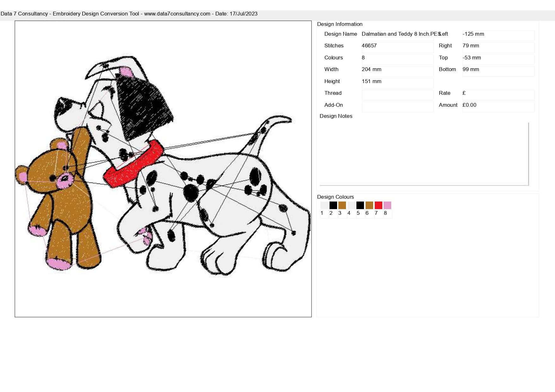Click the 'Design Name' label
This screenshot has height=392, width=555.
tap(341, 34)
